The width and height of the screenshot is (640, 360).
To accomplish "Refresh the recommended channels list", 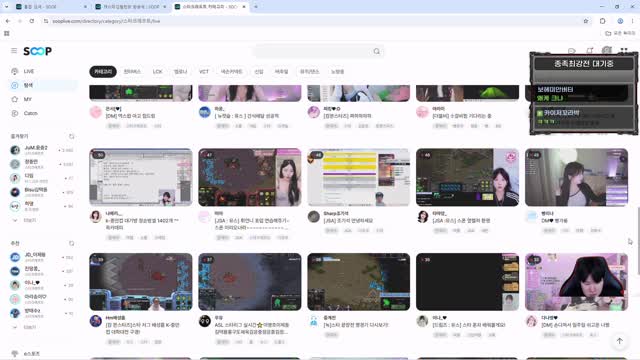I will [x=71, y=243].
